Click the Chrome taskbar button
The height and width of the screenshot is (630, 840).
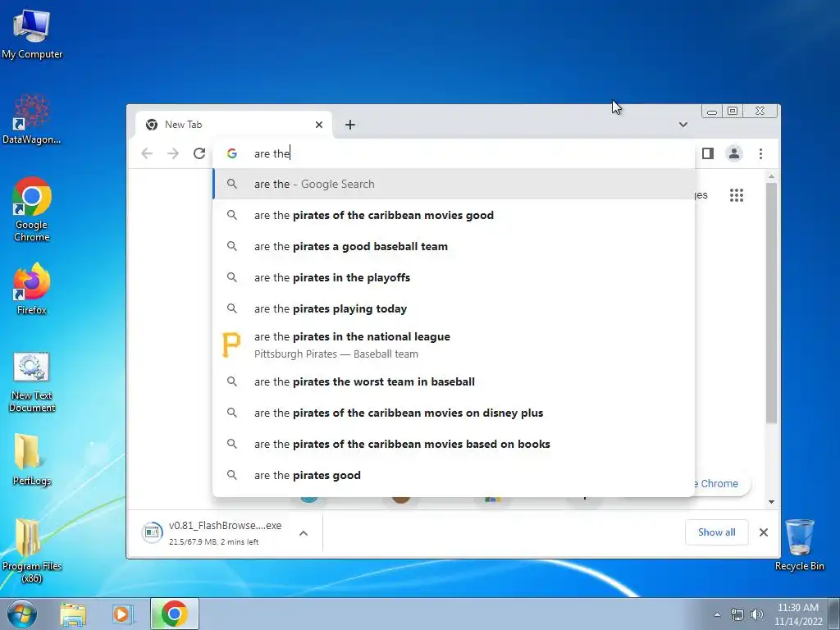174,614
